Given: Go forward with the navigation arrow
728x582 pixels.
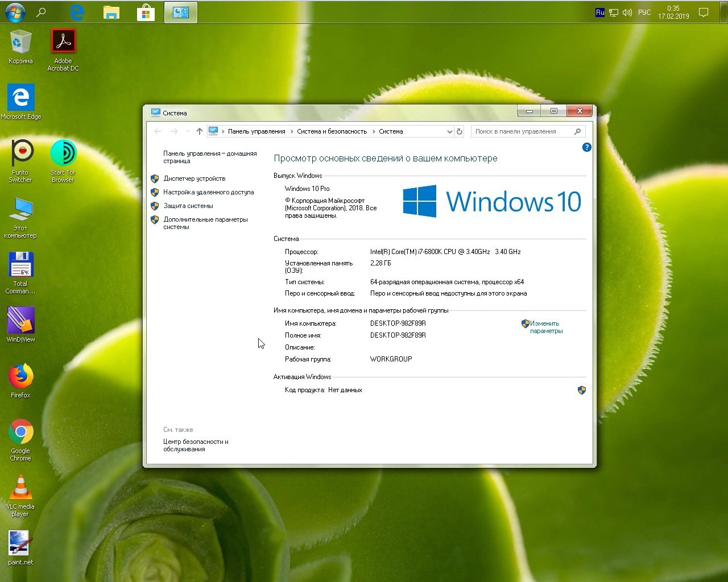Looking at the screenshot, I should click(x=175, y=131).
